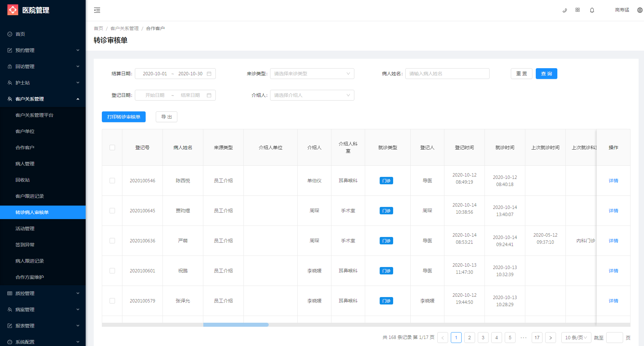The image size is (644, 346).
Task: Click the 回访管理 icon in sidebar
Action: coord(10,66)
